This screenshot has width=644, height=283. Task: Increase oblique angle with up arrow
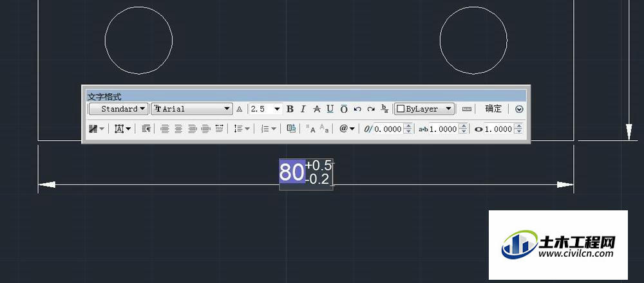(408, 127)
